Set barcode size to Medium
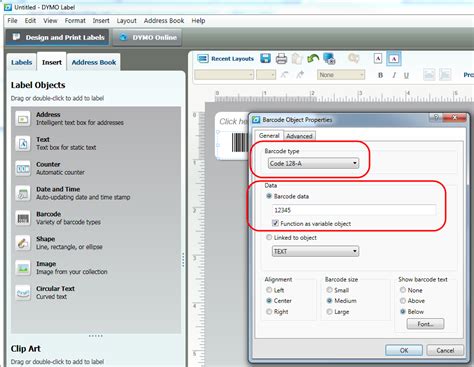474x367 pixels. click(329, 300)
